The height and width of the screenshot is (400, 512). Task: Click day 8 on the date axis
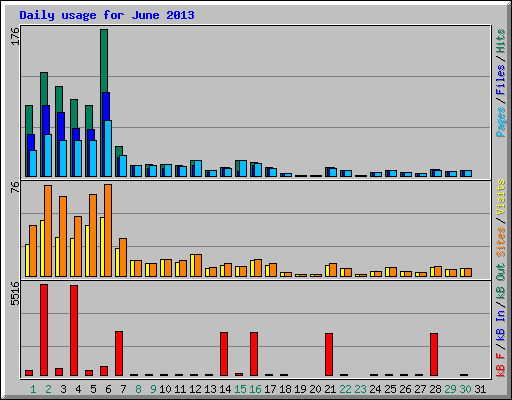[x=138, y=389]
